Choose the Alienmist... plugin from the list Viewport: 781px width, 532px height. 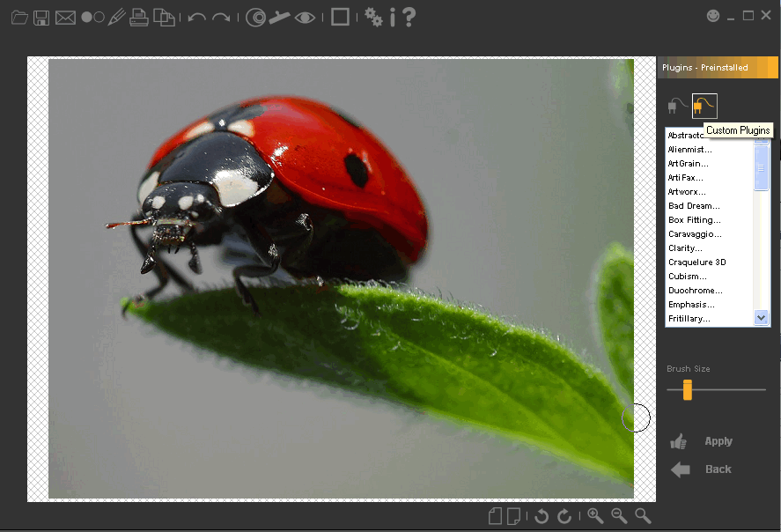tap(689, 150)
